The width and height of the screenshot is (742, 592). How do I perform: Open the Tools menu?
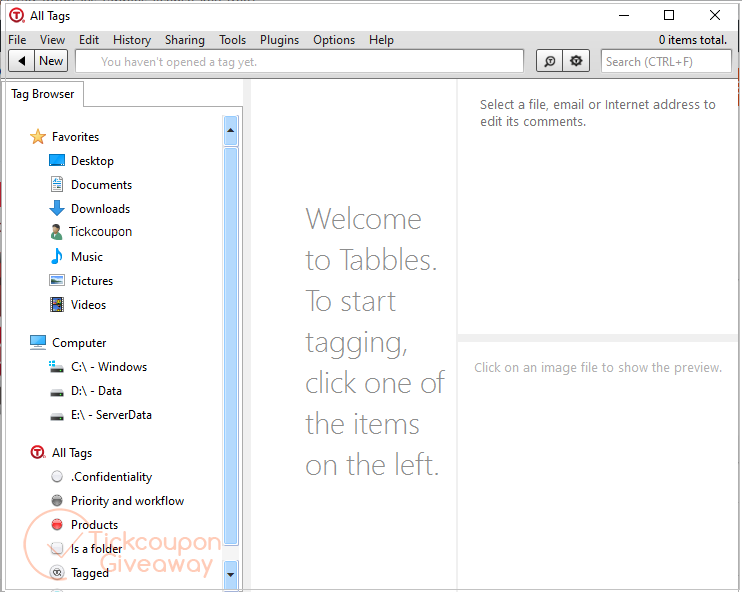click(232, 40)
